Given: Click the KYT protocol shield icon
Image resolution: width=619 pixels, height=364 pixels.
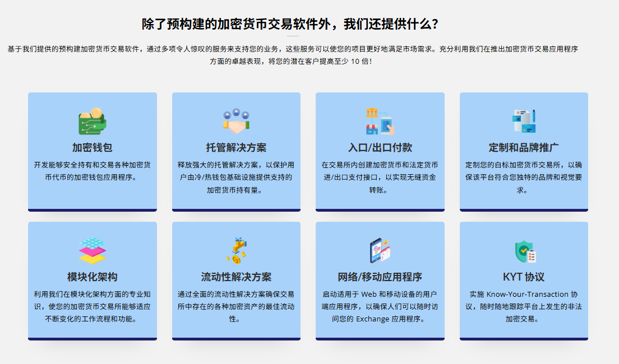Looking at the screenshot, I should point(524,251).
